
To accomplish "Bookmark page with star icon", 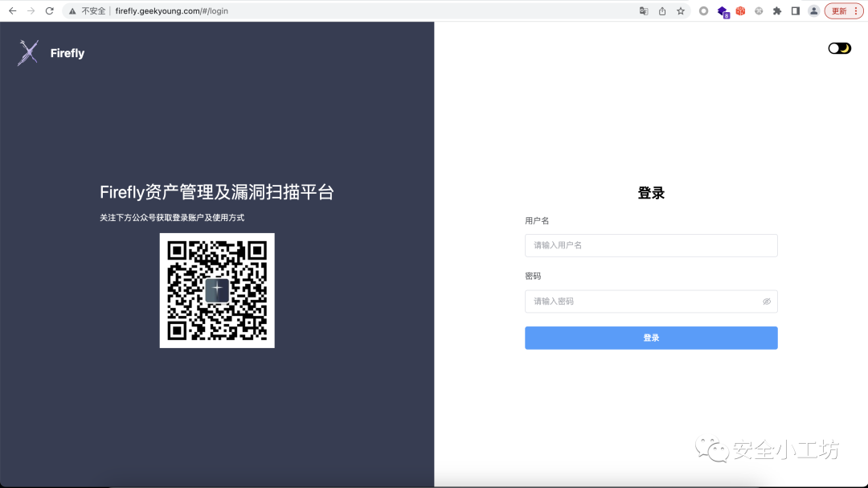I will click(681, 11).
